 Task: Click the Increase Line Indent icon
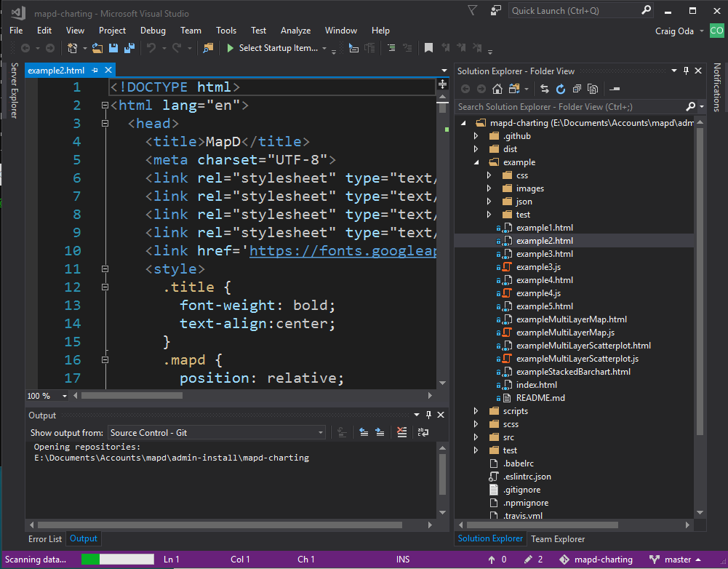(x=391, y=48)
